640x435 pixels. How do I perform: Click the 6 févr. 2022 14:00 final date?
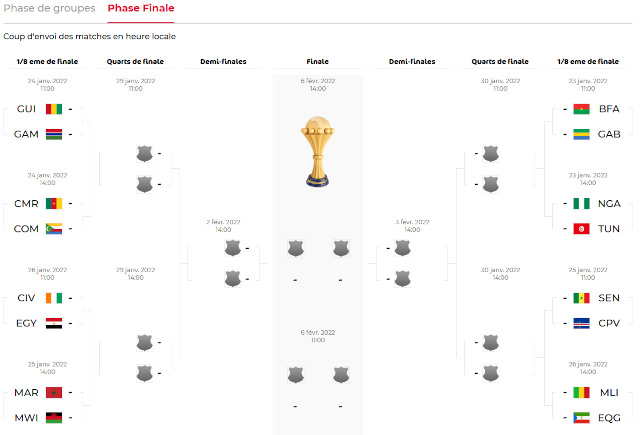317,84
